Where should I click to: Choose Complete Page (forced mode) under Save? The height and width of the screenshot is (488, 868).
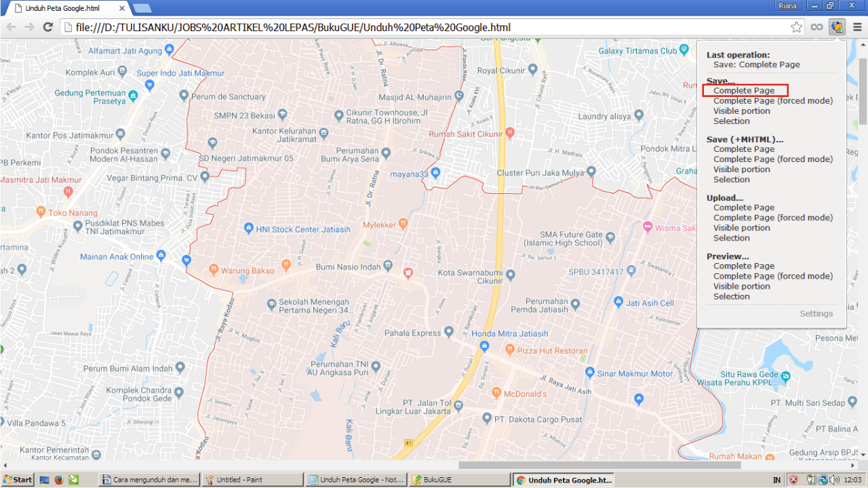(x=773, y=101)
